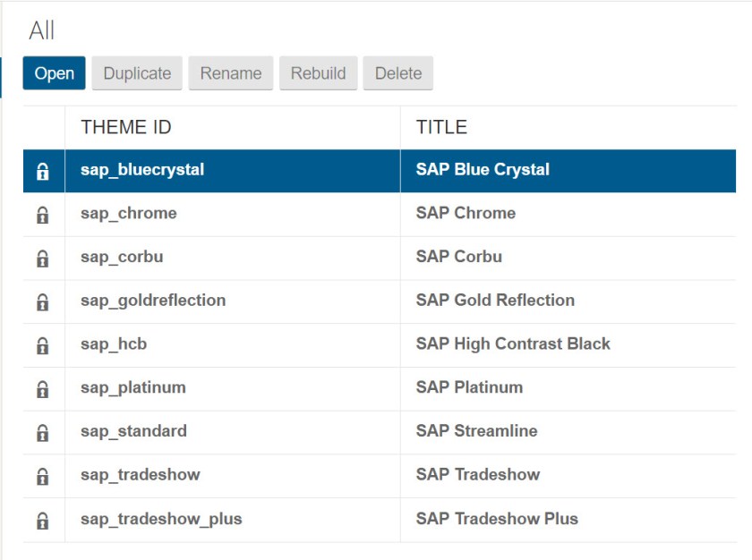Click the TITLE column header
The height and width of the screenshot is (560, 752).
[x=441, y=127]
